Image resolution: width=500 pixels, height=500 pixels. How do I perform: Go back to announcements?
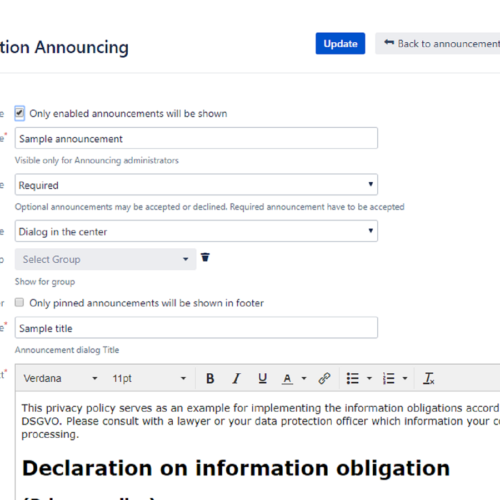click(439, 43)
